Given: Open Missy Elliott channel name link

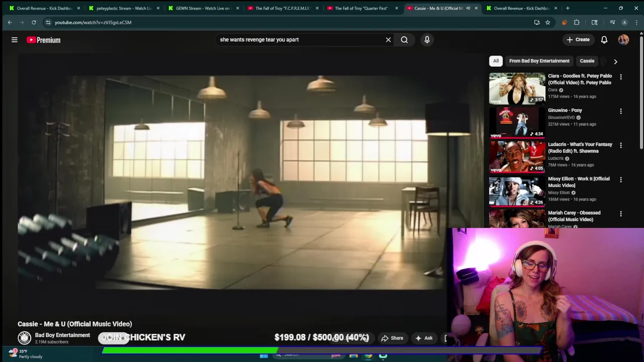Looking at the screenshot, I should point(559,193).
